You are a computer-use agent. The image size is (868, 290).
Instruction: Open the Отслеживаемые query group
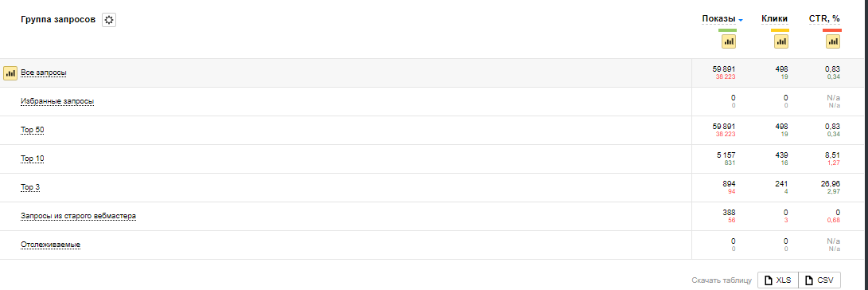50,245
